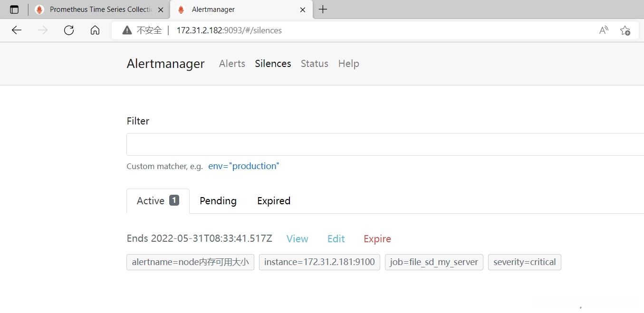Click the not-secure warning triangle icon
The height and width of the screenshot is (313, 644).
(x=127, y=30)
